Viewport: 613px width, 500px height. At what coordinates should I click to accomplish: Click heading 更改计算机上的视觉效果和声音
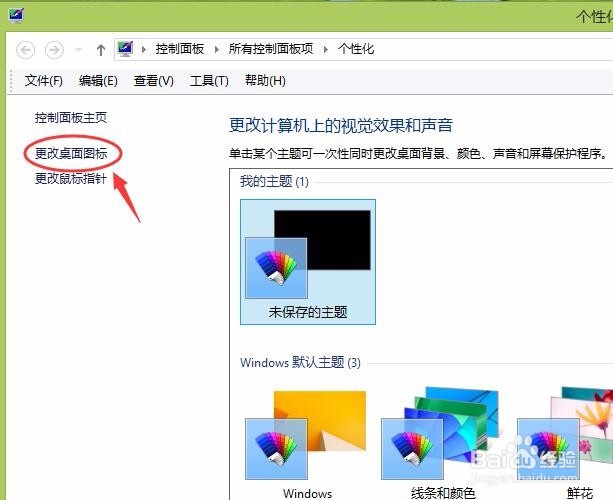(341, 125)
